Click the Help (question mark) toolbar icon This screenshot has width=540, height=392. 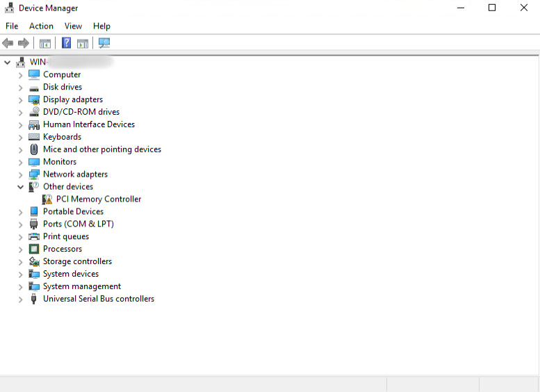click(66, 43)
